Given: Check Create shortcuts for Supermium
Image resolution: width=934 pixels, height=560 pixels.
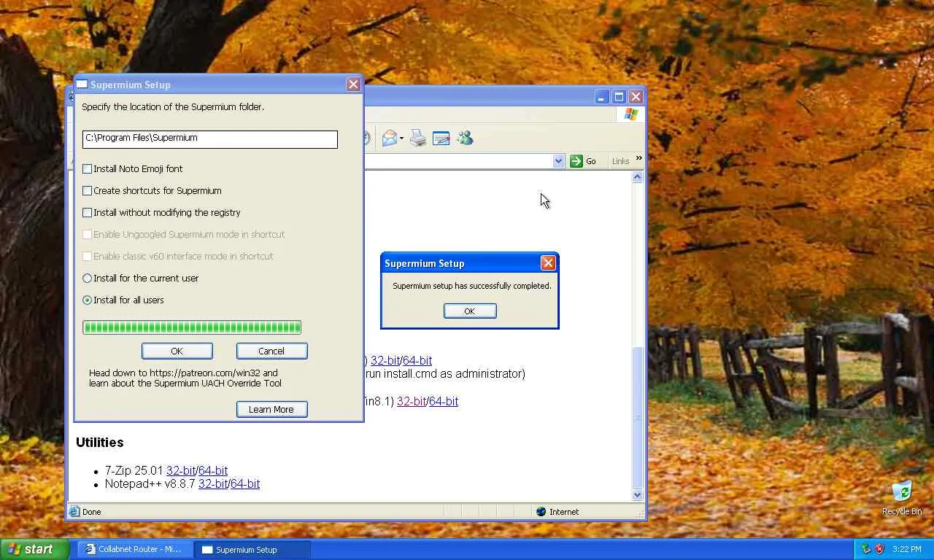Looking at the screenshot, I should (x=88, y=190).
